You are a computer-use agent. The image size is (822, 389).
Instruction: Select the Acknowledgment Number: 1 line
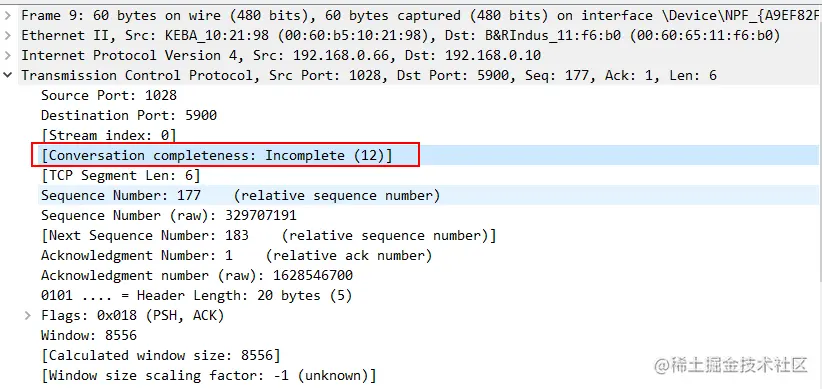tap(236, 256)
